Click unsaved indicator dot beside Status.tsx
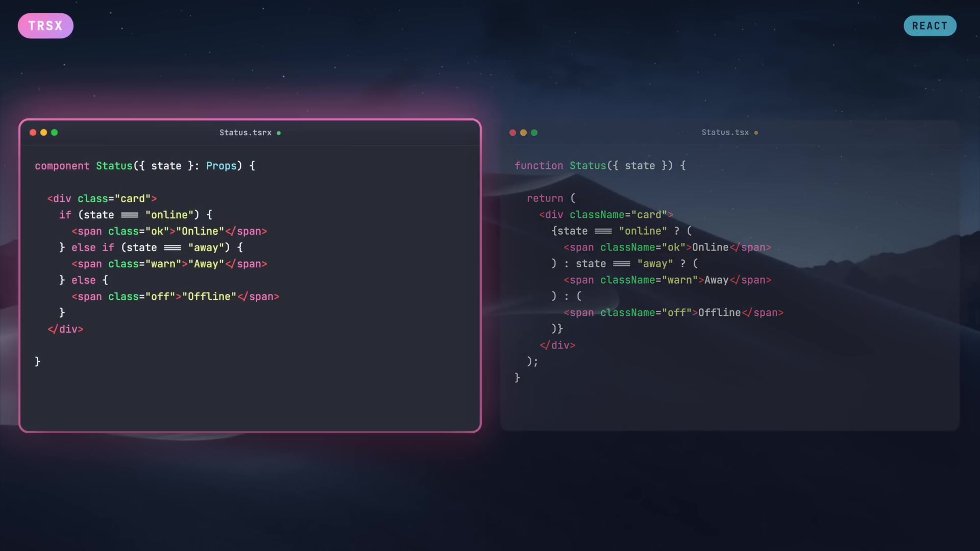The height and width of the screenshot is (551, 980). pyautogui.click(x=756, y=133)
